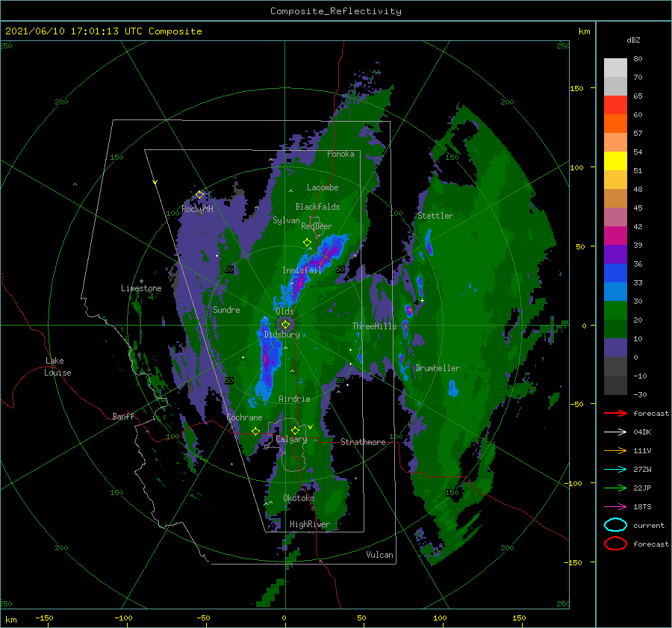Click the cyan current ellipse icon

(615, 525)
